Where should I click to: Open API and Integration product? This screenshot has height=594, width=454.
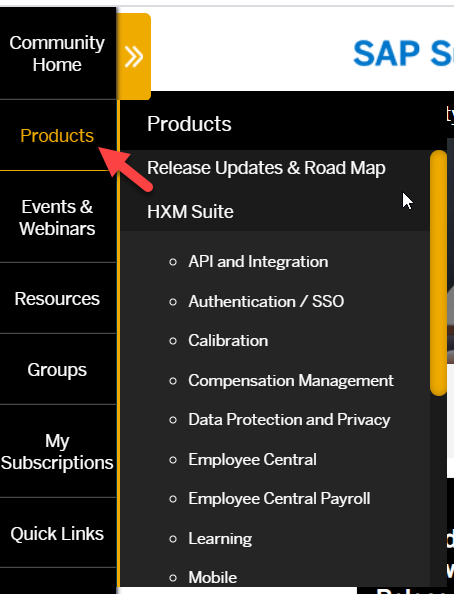click(258, 261)
